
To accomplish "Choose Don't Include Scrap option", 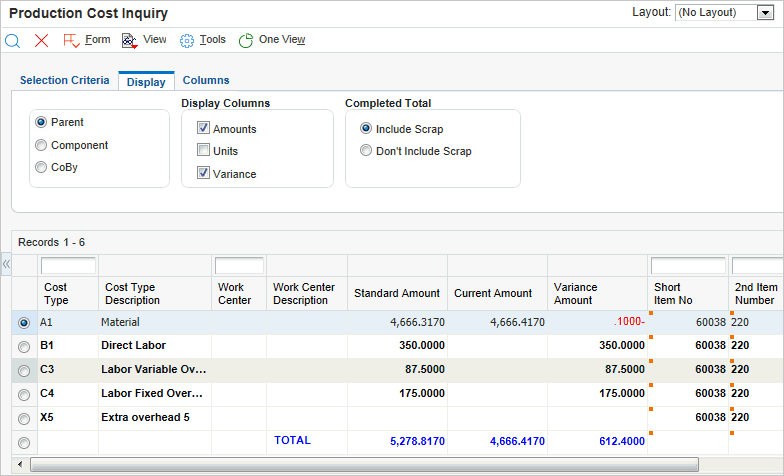I will (x=366, y=151).
